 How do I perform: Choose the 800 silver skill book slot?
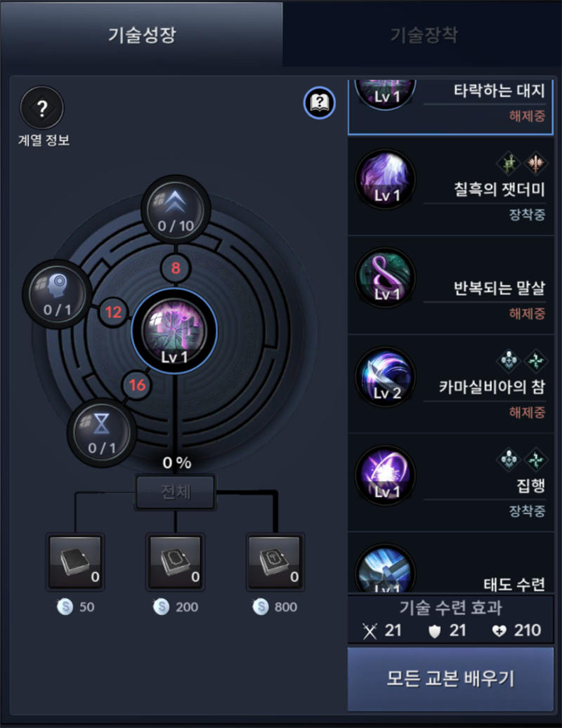[275, 562]
